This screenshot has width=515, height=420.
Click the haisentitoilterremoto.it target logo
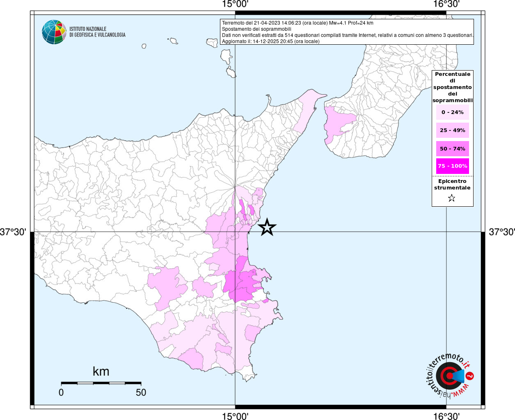click(x=449, y=376)
